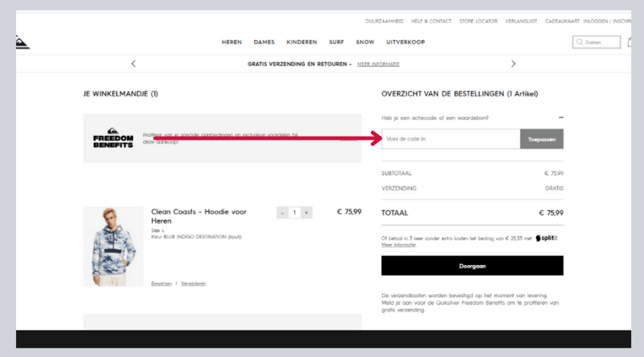Open the Cadeaukaart link

562,21
